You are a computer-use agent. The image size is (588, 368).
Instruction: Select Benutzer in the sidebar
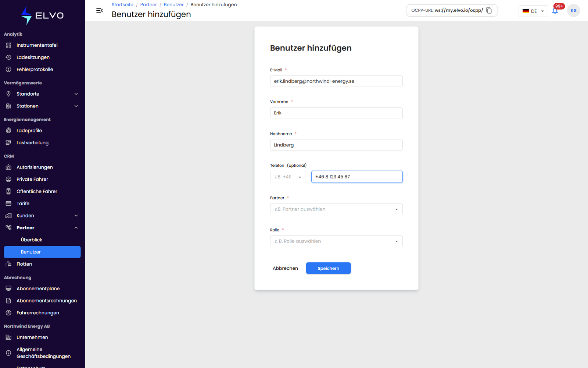pos(42,252)
